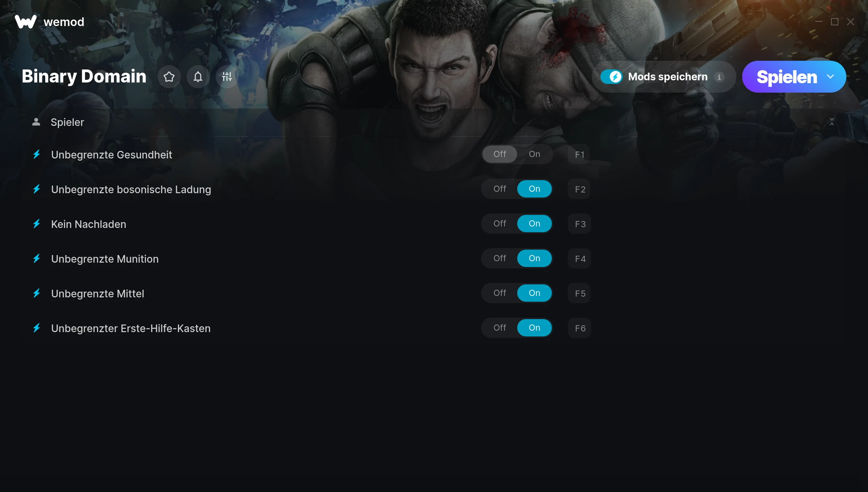This screenshot has width=868, height=492.
Task: Select the Spieler category header
Action: point(434,122)
